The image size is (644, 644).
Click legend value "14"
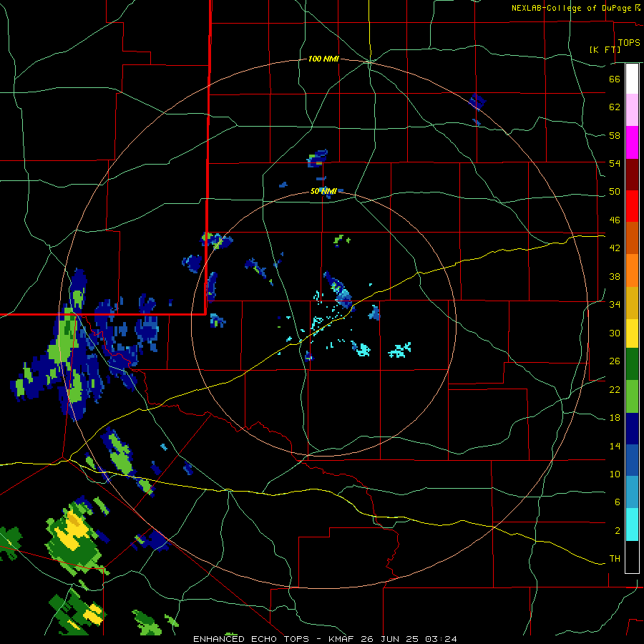click(x=615, y=446)
